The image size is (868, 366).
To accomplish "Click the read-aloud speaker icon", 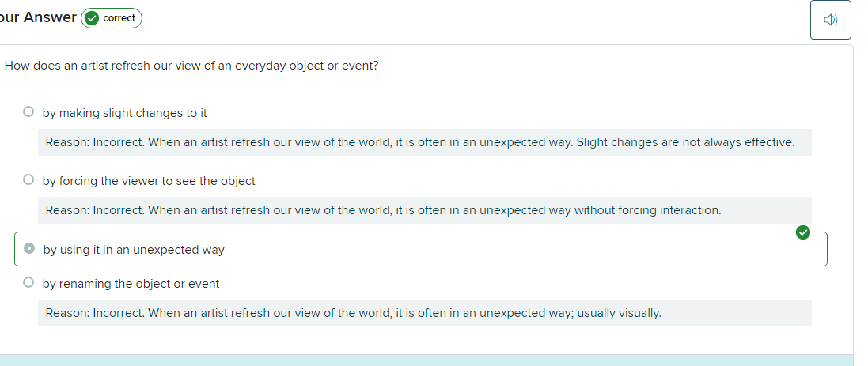I will (x=830, y=21).
